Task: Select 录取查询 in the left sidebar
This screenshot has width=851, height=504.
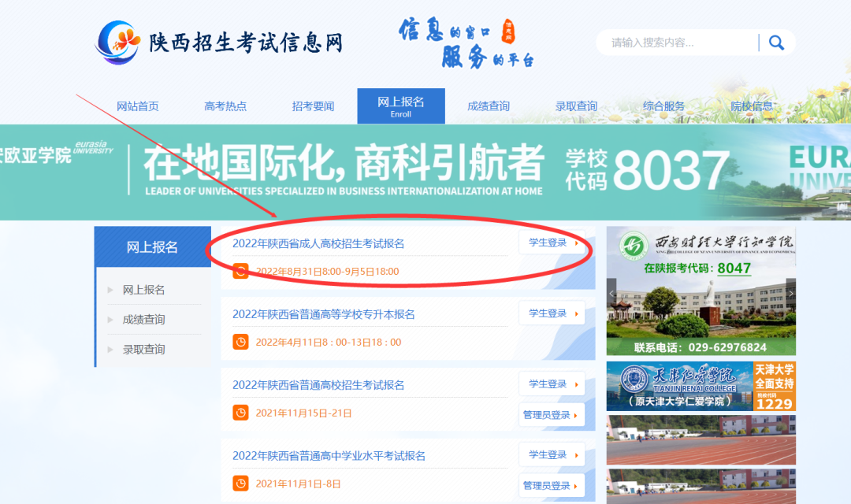Action: (142, 349)
